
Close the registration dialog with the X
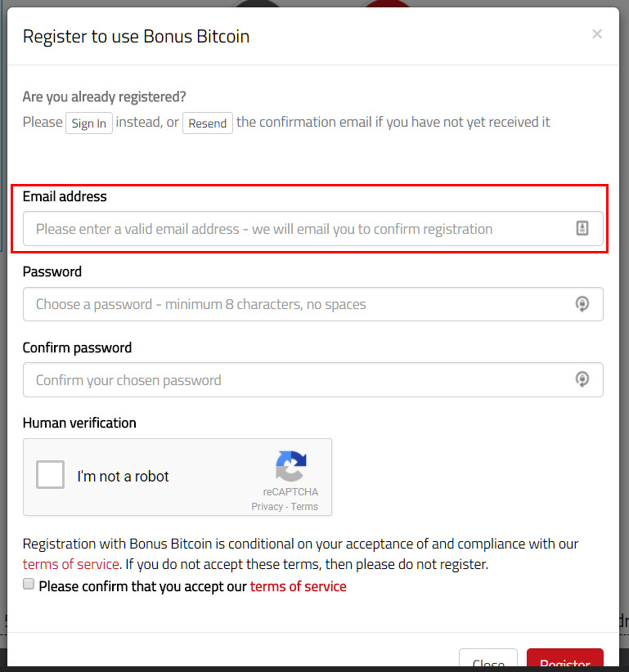click(x=597, y=34)
